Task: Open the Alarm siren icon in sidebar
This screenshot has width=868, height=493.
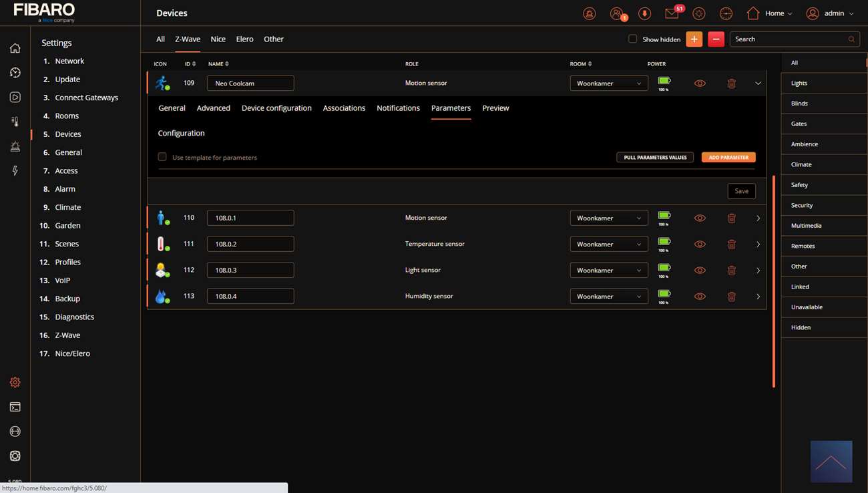Action: pos(15,147)
